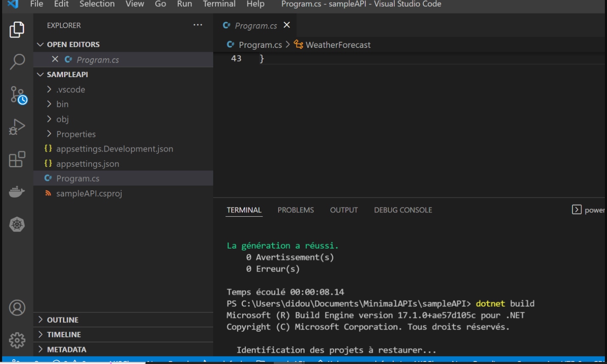The height and width of the screenshot is (364, 607).
Task: Open the Terminal menu
Action: tap(219, 4)
